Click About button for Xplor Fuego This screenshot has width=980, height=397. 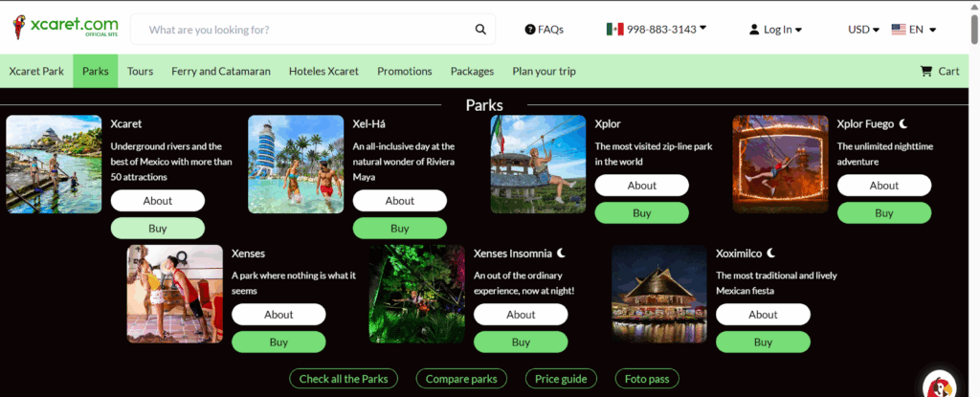(x=883, y=185)
